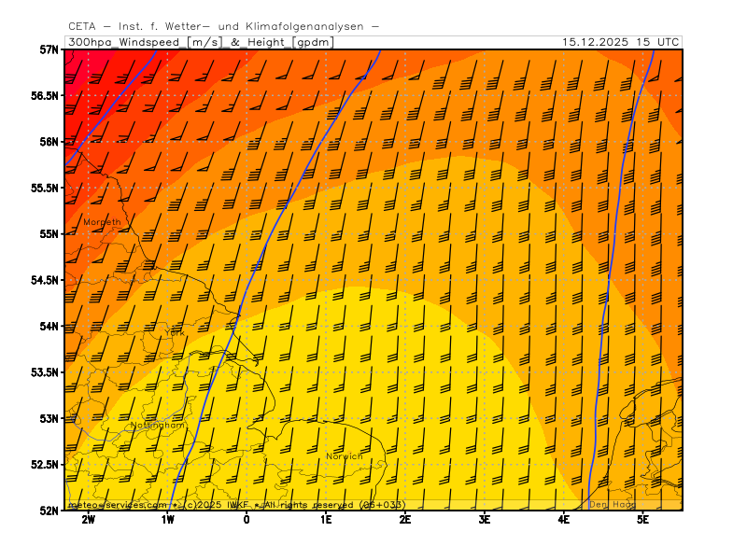Select the Norwich city label
This screenshot has width=747, height=560.
pyautogui.click(x=344, y=455)
